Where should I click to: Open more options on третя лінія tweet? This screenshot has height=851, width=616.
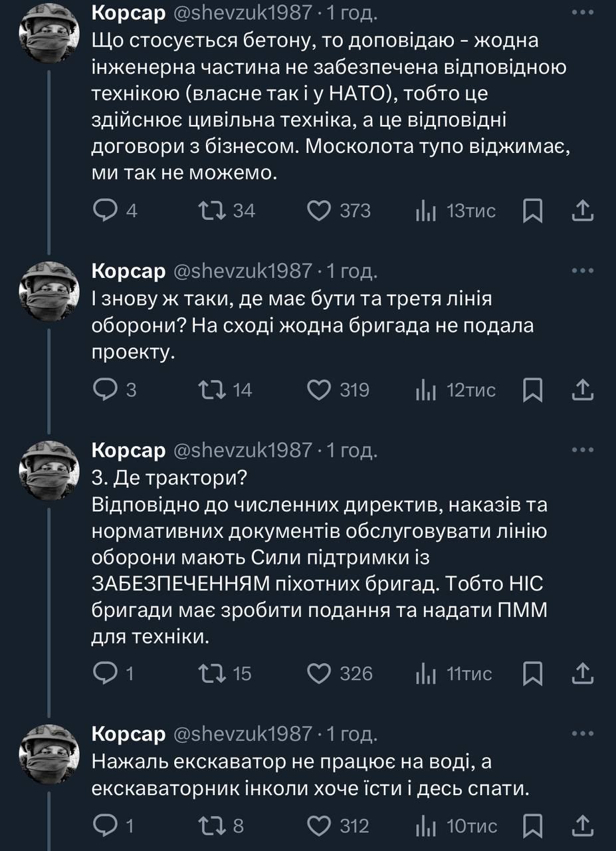click(x=582, y=271)
